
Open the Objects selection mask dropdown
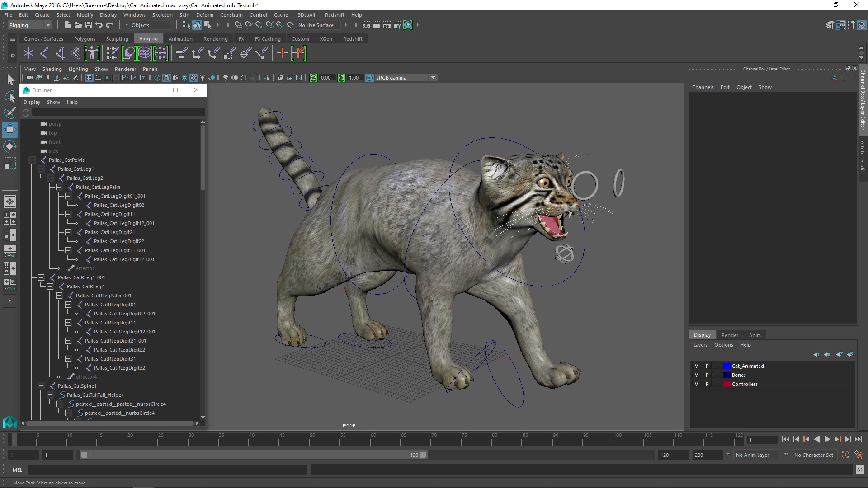150,25
